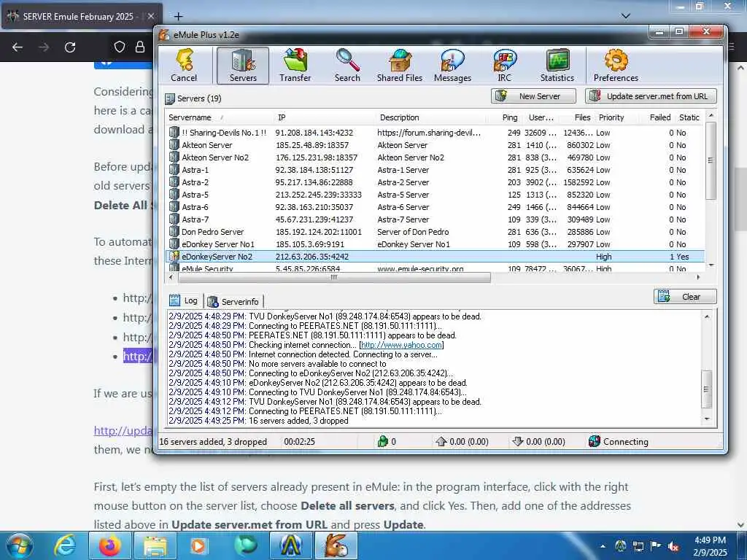The image size is (747, 560).
Task: Switch to the Log tab
Action: (x=185, y=300)
